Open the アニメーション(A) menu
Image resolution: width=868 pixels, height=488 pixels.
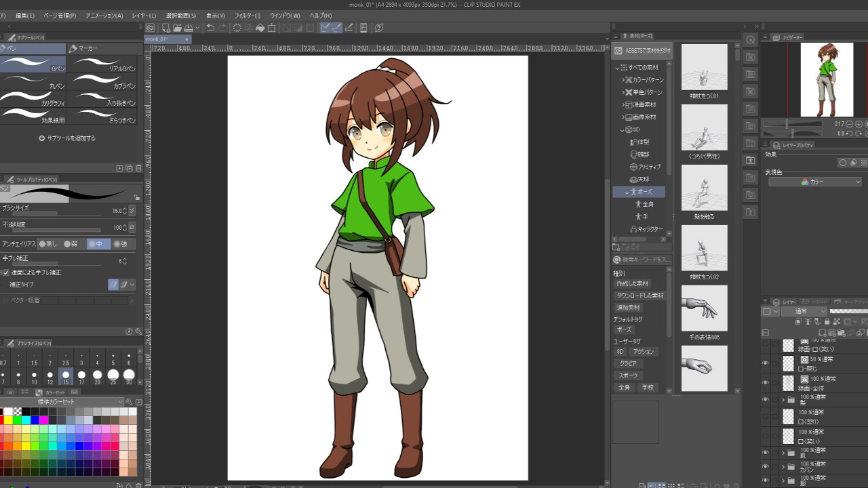[104, 16]
